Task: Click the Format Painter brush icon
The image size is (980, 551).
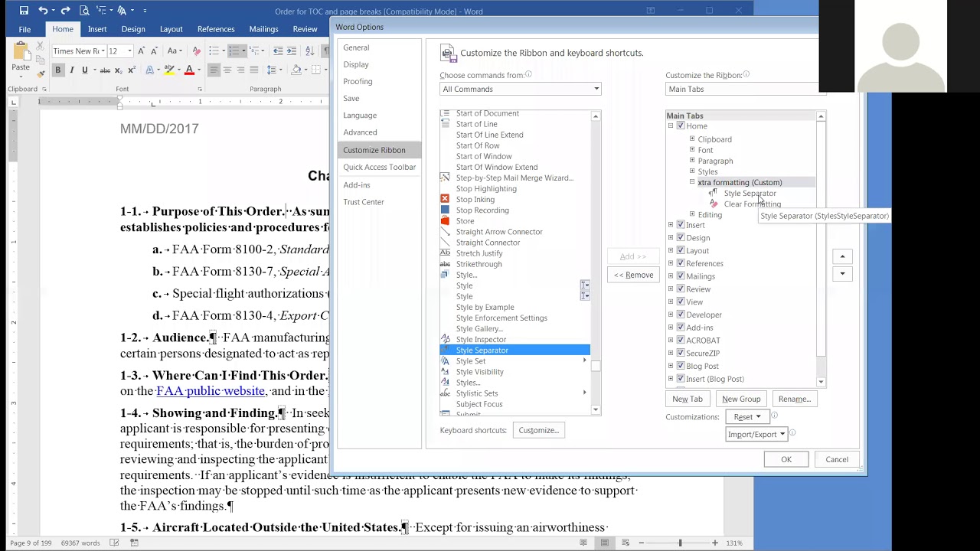Action: 40,74
